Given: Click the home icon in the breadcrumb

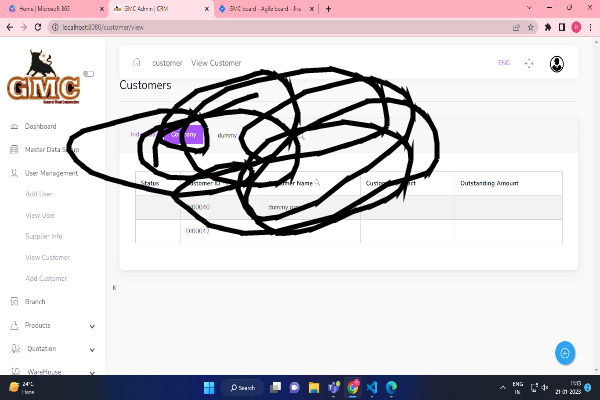Looking at the screenshot, I should (x=137, y=63).
